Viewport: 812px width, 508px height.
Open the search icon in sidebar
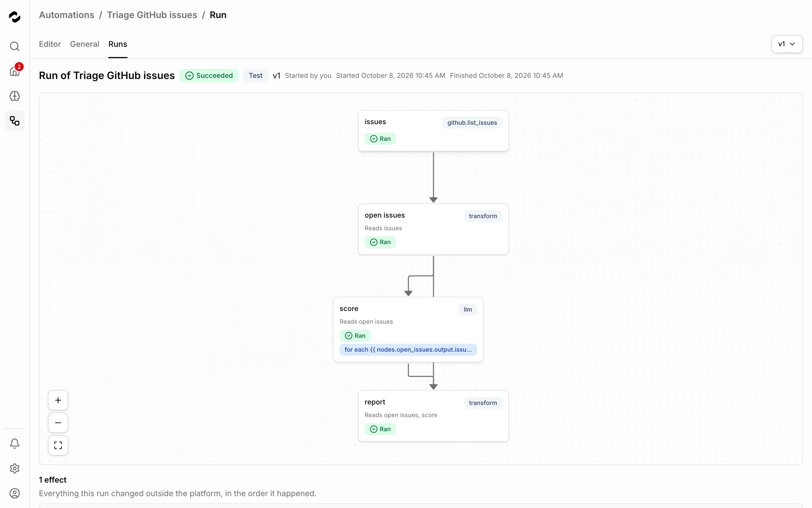pyautogui.click(x=14, y=46)
